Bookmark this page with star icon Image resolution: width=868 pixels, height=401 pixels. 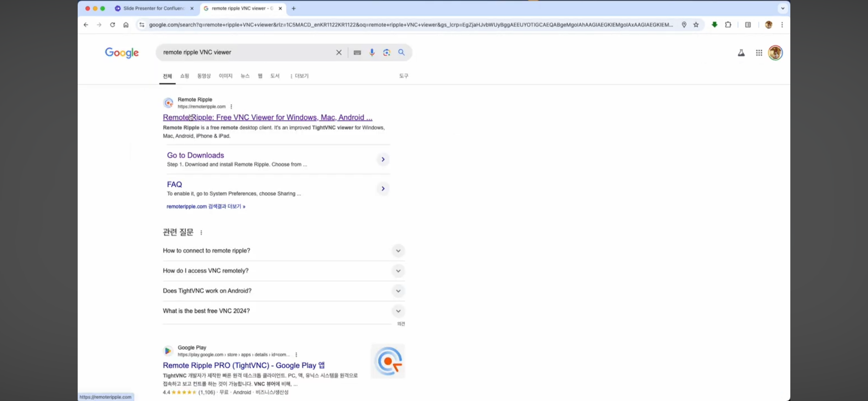[x=696, y=25]
